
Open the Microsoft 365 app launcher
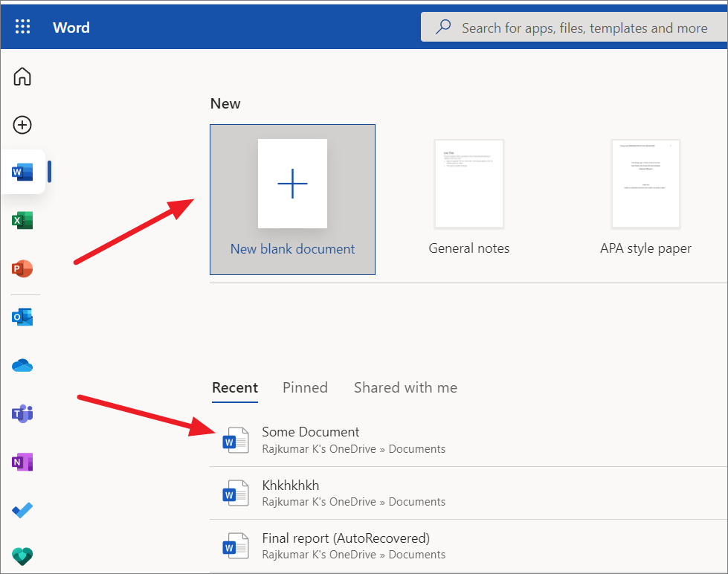22,27
